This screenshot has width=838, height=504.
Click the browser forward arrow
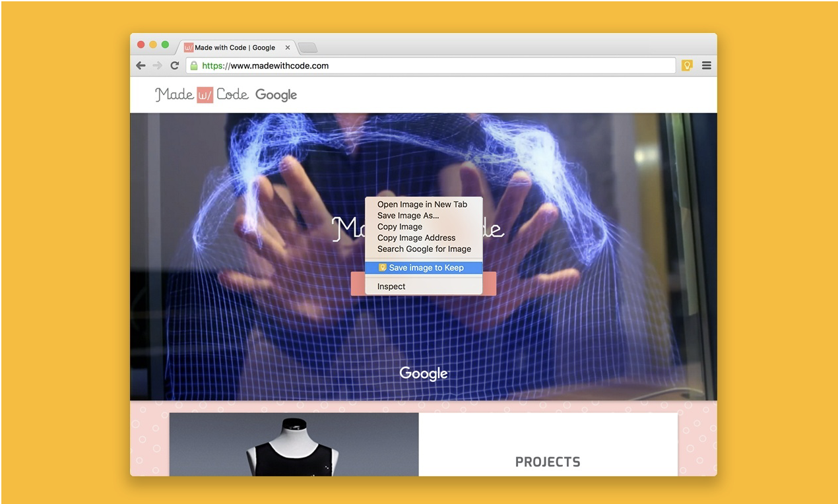(x=157, y=65)
